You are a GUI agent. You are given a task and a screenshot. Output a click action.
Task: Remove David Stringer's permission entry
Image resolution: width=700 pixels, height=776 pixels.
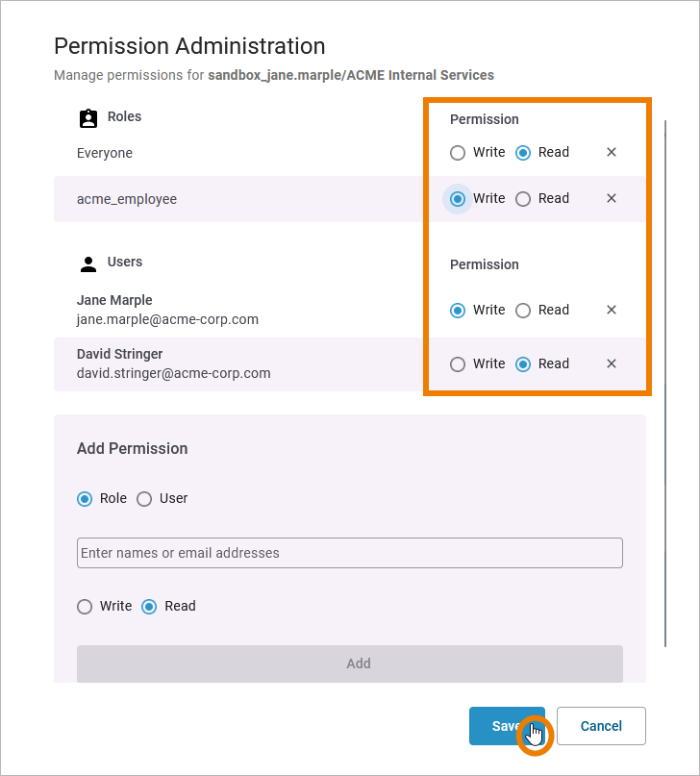(612, 363)
